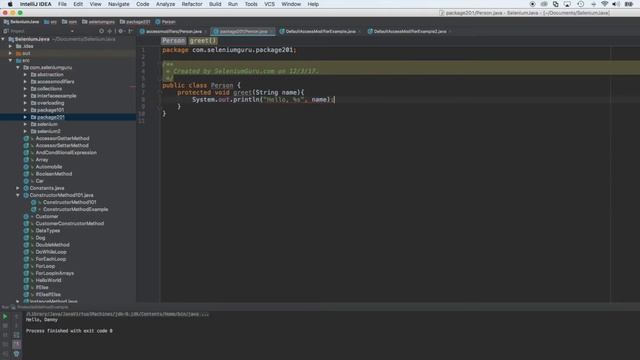Click the trash icon in Run panel toolbar
The image size is (640, 360).
tap(16, 353)
